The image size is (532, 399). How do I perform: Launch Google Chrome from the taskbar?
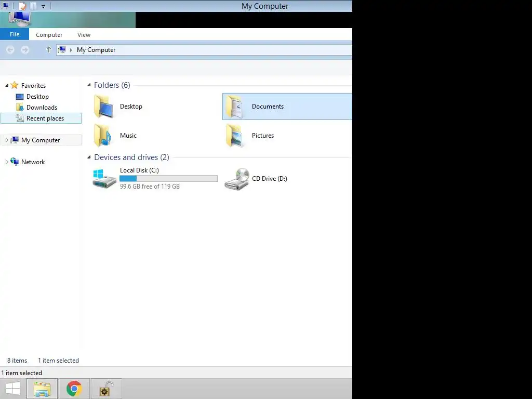[x=74, y=389]
